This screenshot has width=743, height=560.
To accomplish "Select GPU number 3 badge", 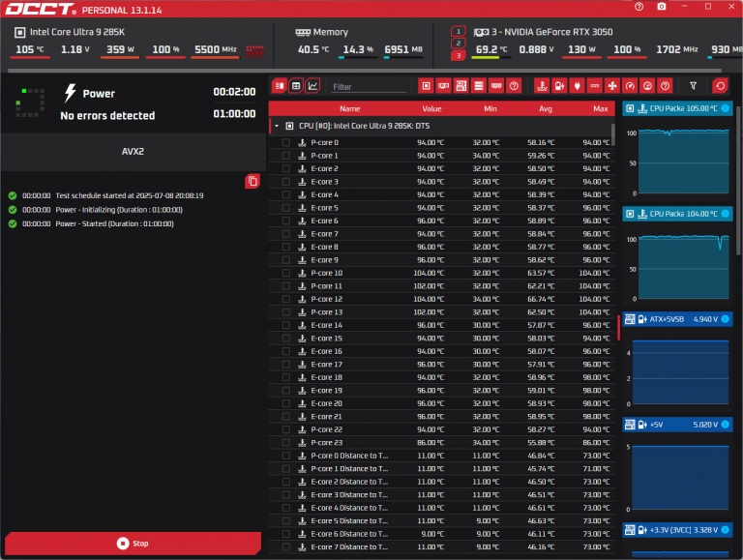I will click(x=459, y=55).
